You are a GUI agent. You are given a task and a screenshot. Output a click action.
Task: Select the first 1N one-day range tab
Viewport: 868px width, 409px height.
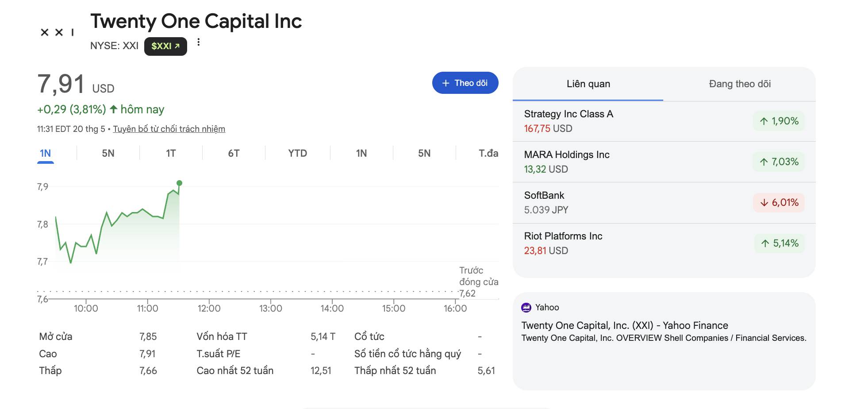click(x=45, y=154)
